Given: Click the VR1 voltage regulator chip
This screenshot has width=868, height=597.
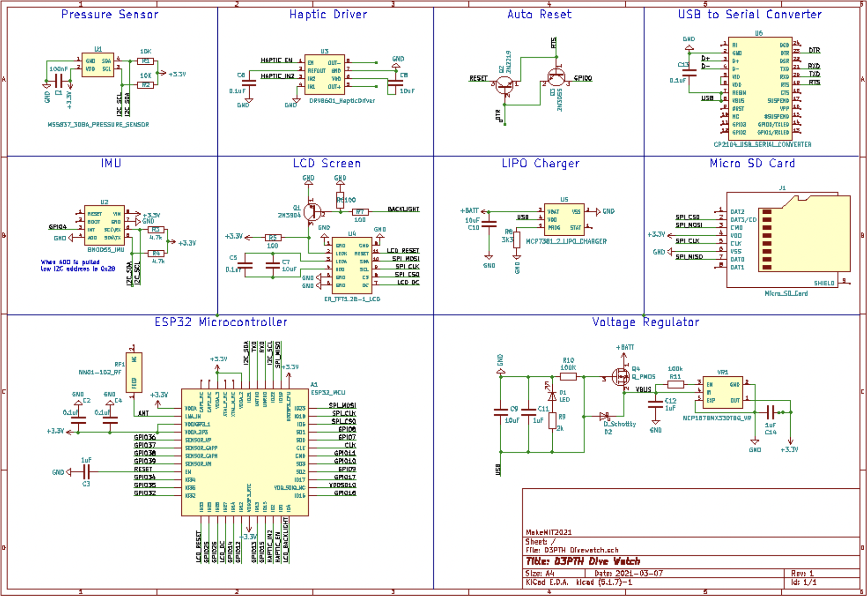Looking at the screenshot, I should click(x=722, y=392).
